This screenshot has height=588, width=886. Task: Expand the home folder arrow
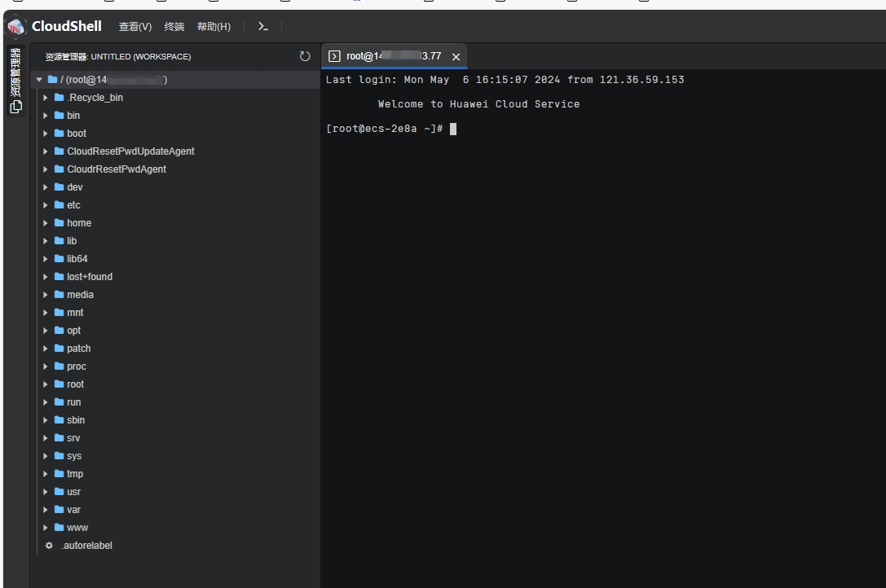pyautogui.click(x=45, y=223)
